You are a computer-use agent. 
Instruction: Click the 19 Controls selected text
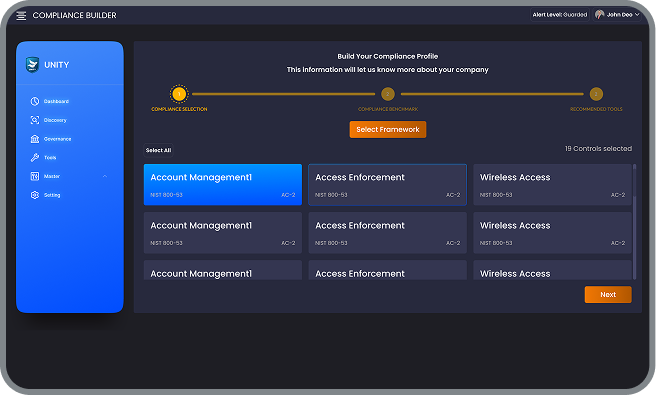click(x=598, y=149)
